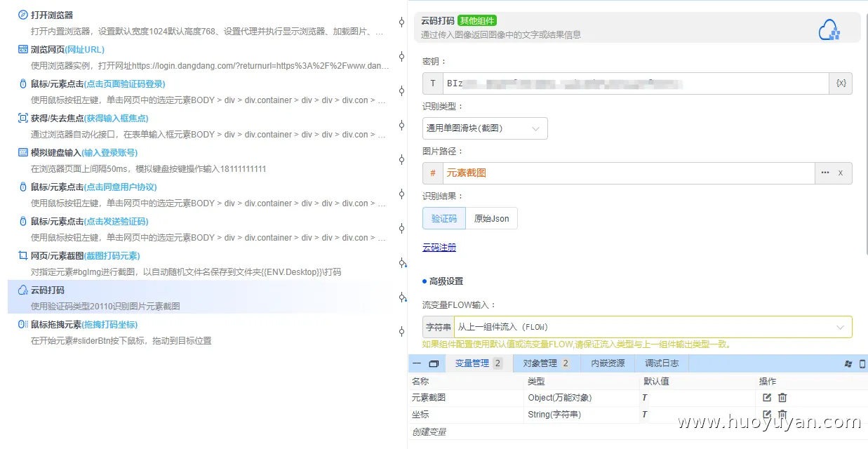Image resolution: width=868 pixels, height=449 pixels.
Task: Click the large cloud icon in component header
Action: click(x=829, y=29)
